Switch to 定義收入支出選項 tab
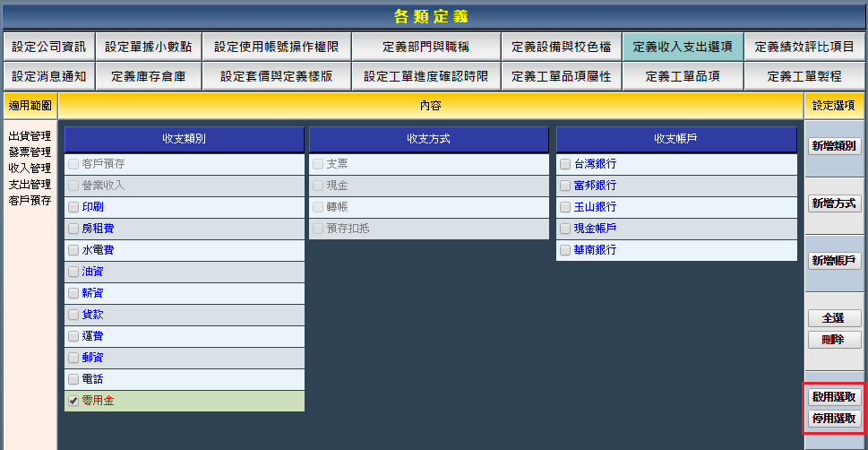This screenshot has width=868, height=450. [683, 47]
